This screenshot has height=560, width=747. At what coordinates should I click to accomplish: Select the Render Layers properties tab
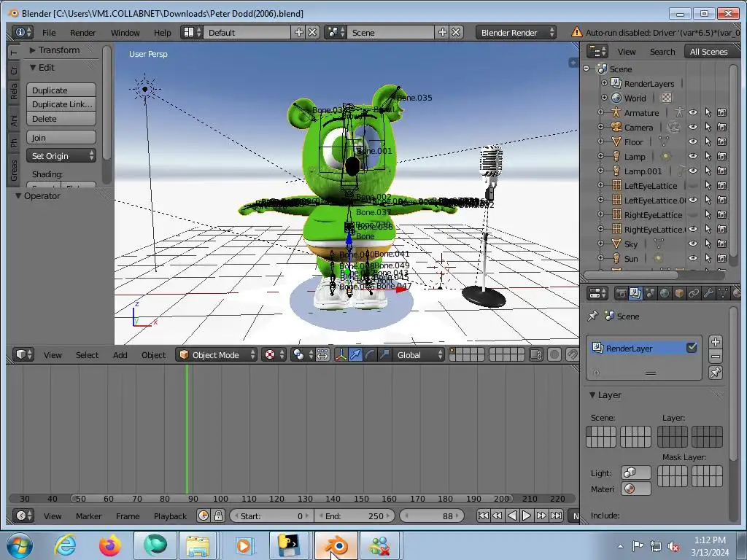(x=635, y=293)
